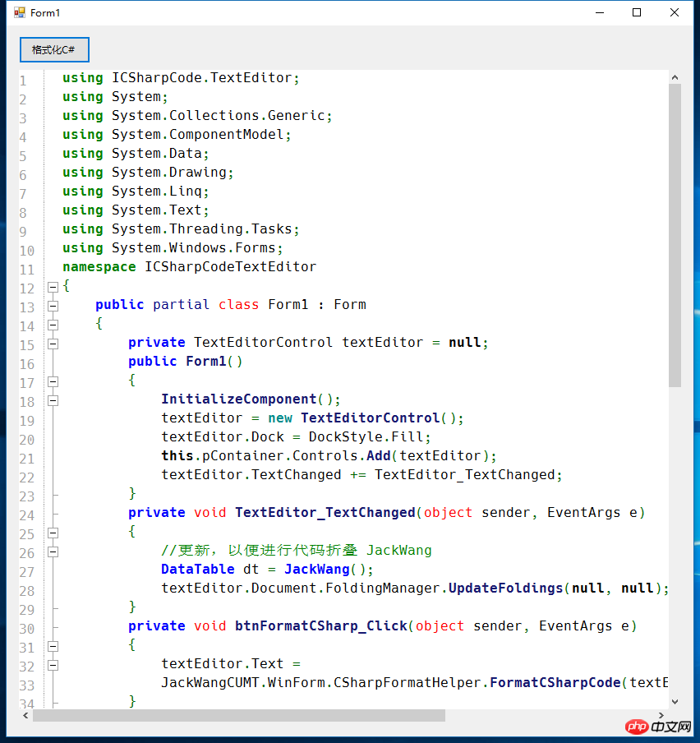Collapse the fold marker on line 17

point(53,382)
